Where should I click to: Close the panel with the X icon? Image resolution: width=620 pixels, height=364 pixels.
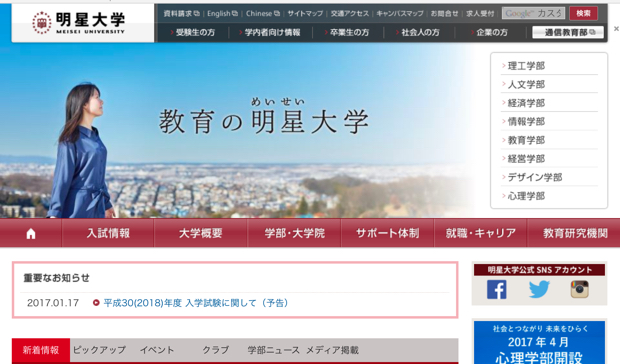tap(616, 28)
